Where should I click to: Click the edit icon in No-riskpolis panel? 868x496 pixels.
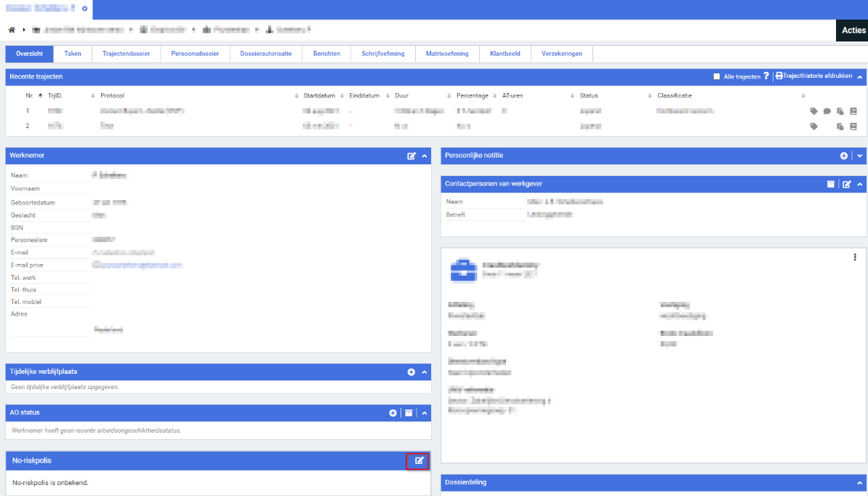click(x=419, y=460)
